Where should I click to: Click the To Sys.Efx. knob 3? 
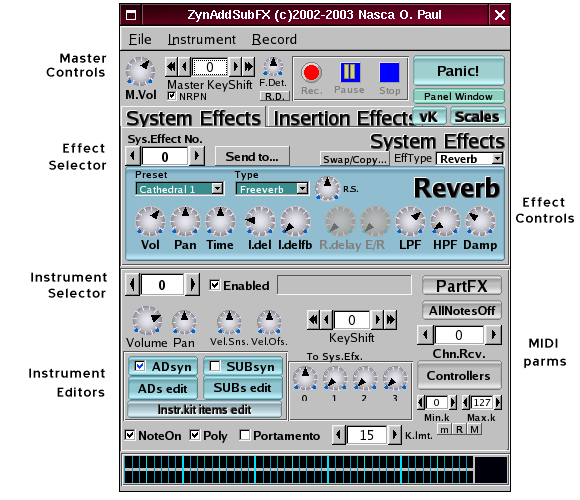[x=395, y=378]
